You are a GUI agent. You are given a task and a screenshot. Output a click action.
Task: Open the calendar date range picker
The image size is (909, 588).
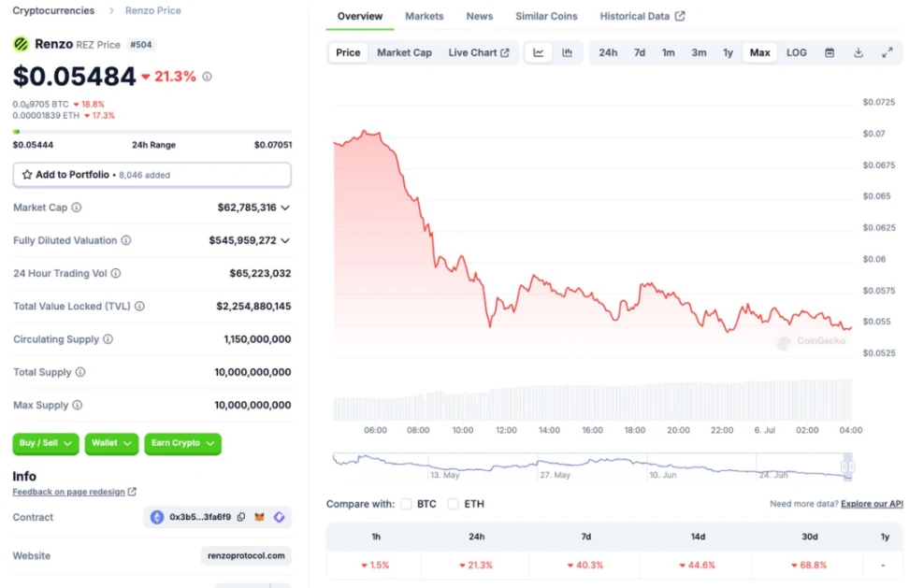830,53
